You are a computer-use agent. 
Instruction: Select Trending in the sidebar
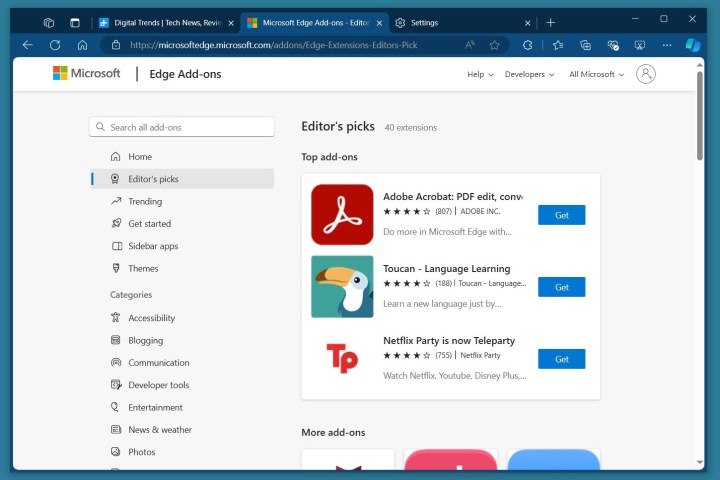pos(145,201)
